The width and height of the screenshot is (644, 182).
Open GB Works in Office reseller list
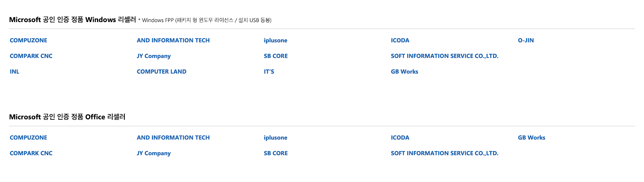[x=531, y=137]
